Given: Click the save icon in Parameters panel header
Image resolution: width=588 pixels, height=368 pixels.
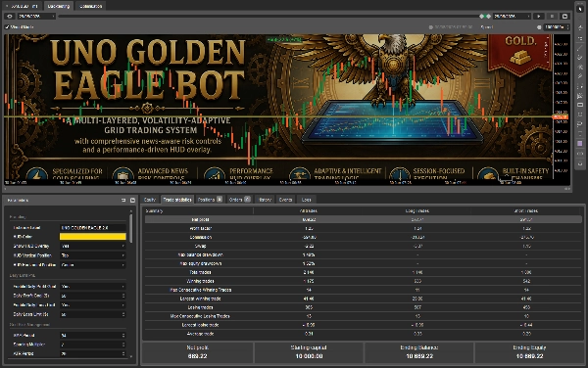Looking at the screenshot, I should 132,201.
